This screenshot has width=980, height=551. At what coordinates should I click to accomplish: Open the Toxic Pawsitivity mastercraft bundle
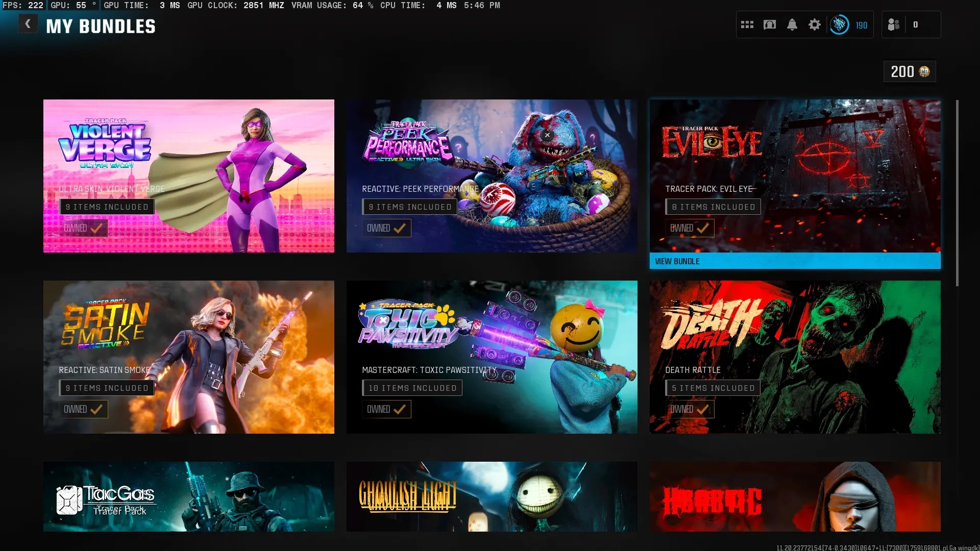pyautogui.click(x=492, y=357)
